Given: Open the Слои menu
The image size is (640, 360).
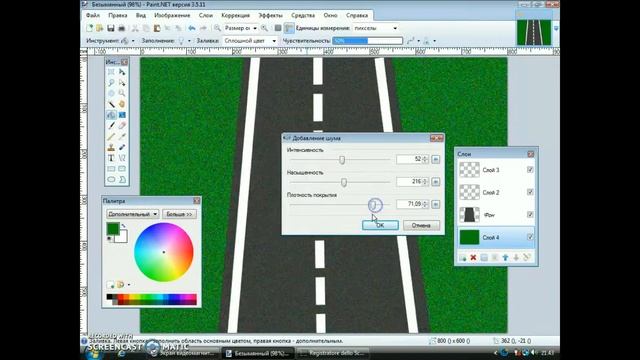Looking at the screenshot, I should click(206, 15).
